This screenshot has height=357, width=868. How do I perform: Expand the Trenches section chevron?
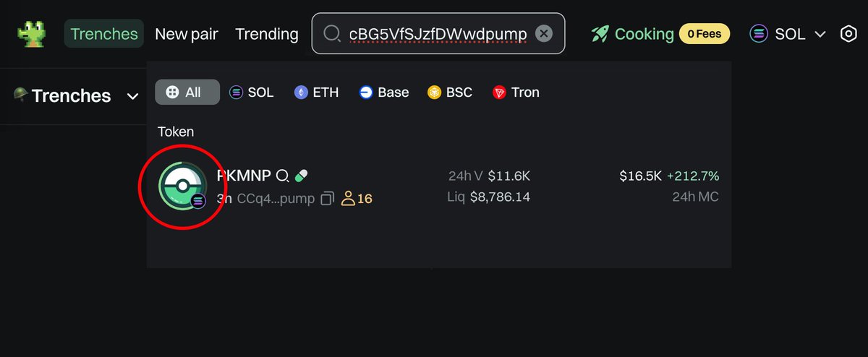tap(132, 96)
